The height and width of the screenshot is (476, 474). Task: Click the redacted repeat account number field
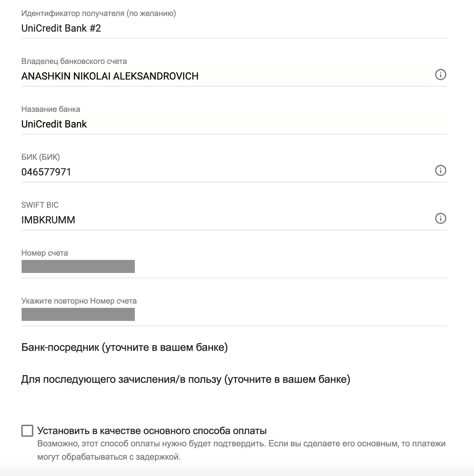point(234,315)
